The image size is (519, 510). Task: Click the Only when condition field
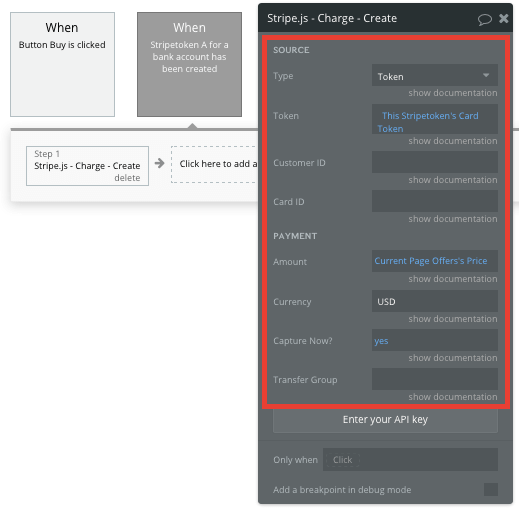point(410,460)
